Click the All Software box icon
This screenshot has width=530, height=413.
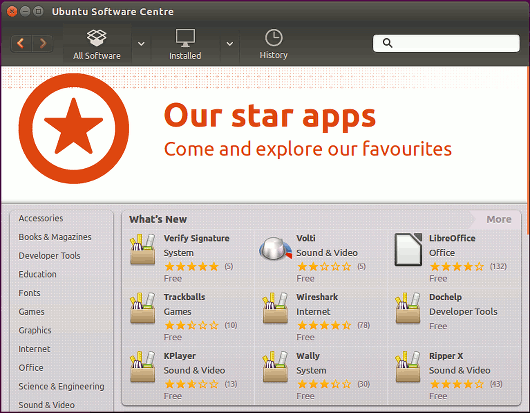coord(97,38)
